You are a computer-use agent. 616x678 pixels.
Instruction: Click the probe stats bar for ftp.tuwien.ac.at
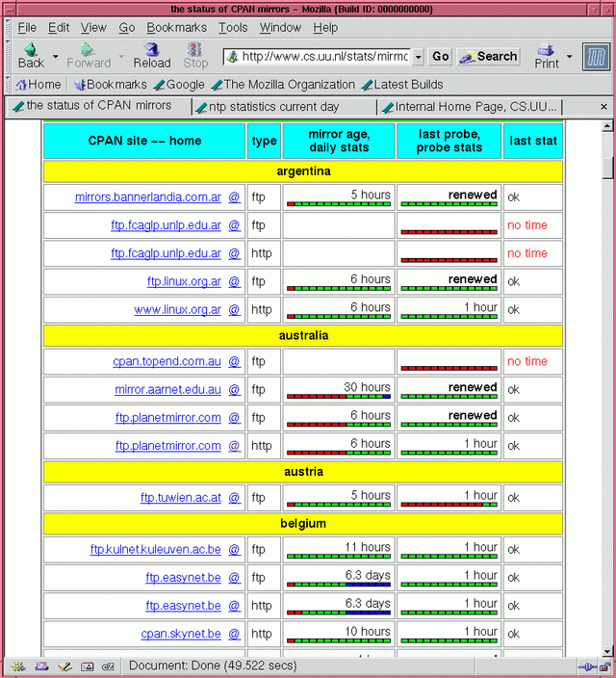[449, 505]
